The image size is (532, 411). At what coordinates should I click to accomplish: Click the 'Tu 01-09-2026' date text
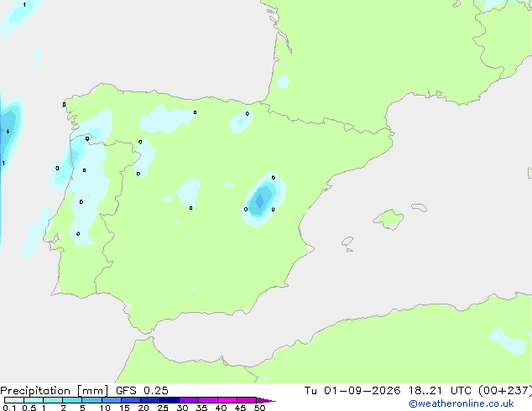tap(352, 391)
